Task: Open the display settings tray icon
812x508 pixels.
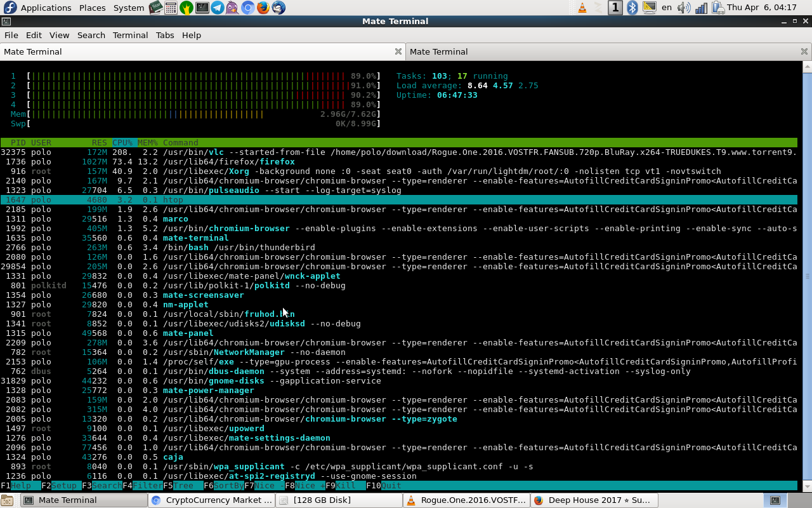Action: point(649,8)
